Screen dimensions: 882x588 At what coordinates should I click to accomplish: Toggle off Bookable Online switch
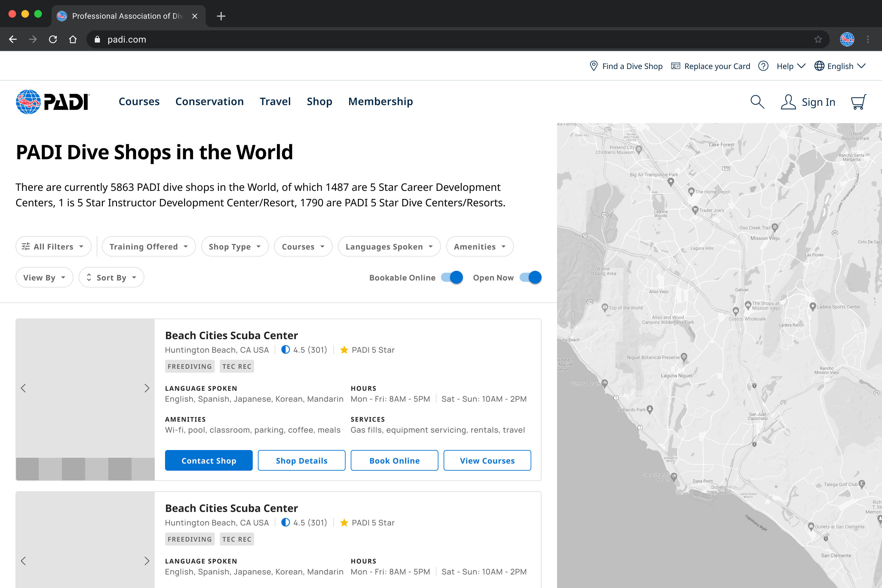point(452,278)
